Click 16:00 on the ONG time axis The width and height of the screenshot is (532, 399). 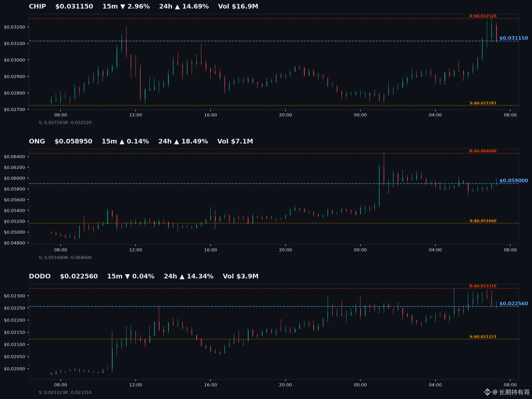click(210, 250)
